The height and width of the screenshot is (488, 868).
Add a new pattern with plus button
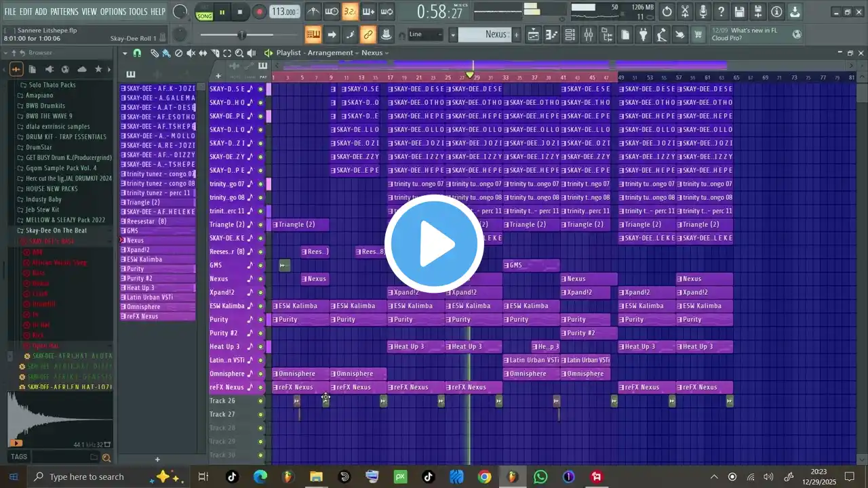(516, 35)
